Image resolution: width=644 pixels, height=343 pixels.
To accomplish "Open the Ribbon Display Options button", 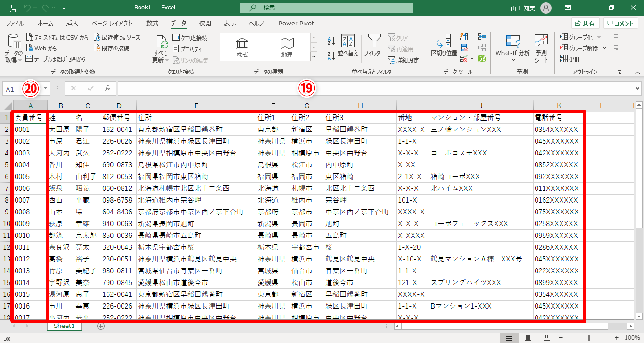I will pos(568,8).
